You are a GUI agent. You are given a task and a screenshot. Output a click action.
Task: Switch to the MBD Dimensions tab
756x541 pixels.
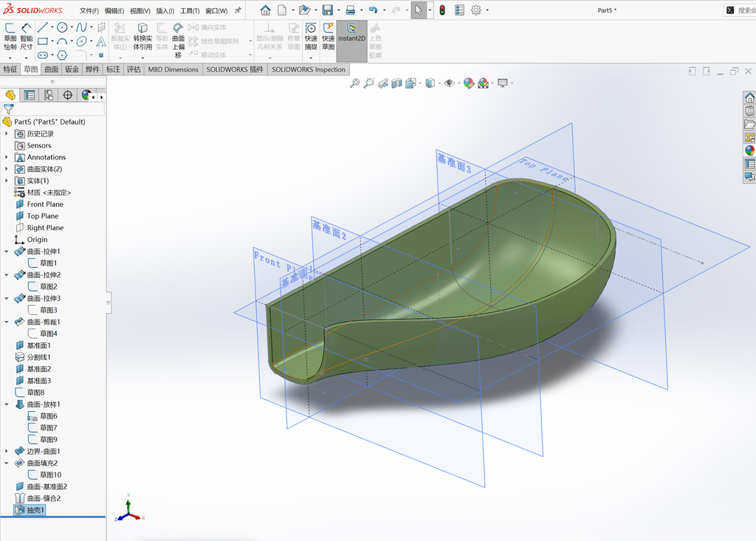(x=173, y=69)
